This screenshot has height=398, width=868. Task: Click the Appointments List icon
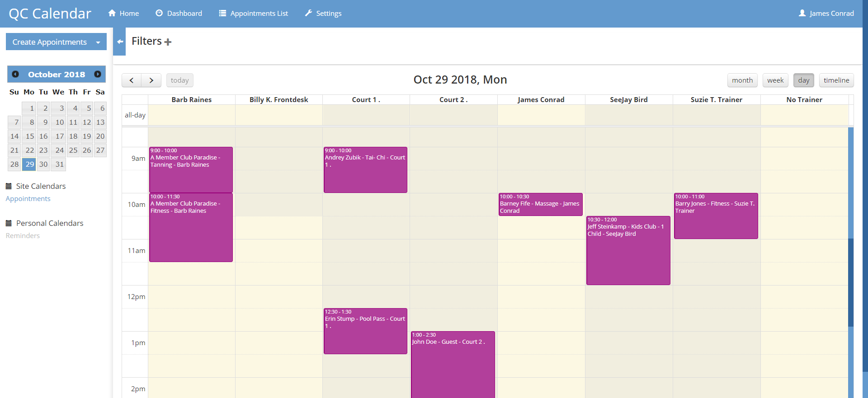(222, 13)
